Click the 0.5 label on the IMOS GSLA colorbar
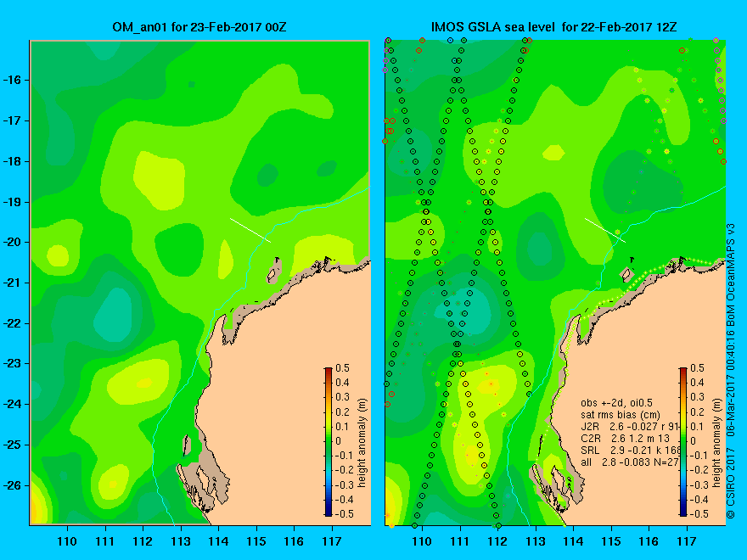Screen dimensions: 747x560 coord(698,368)
